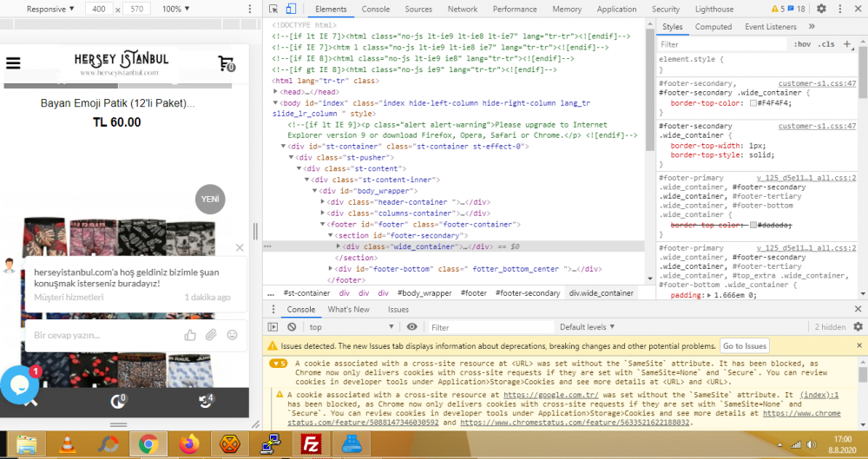Open the site's hamburger menu
The image size is (868, 459).
point(13,62)
